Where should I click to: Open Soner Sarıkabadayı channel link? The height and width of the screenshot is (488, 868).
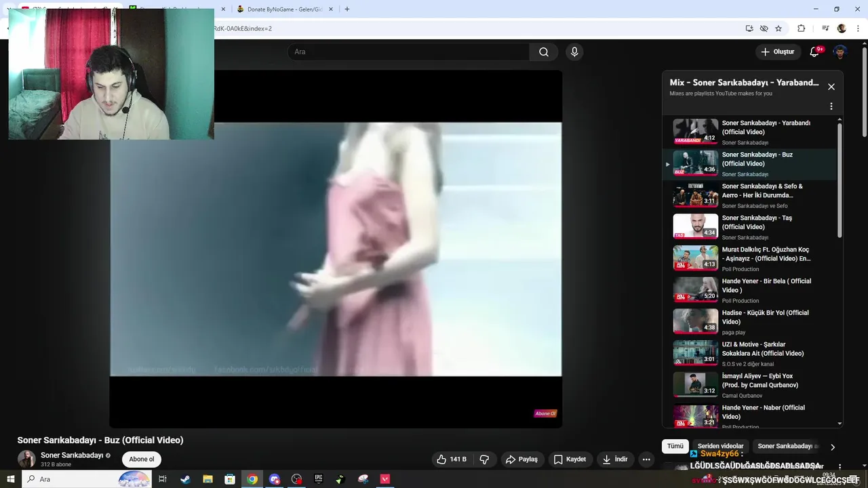point(72,455)
